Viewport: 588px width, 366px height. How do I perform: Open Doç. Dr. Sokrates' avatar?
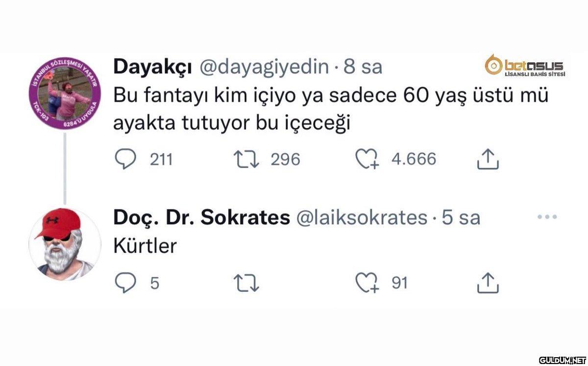(65, 244)
